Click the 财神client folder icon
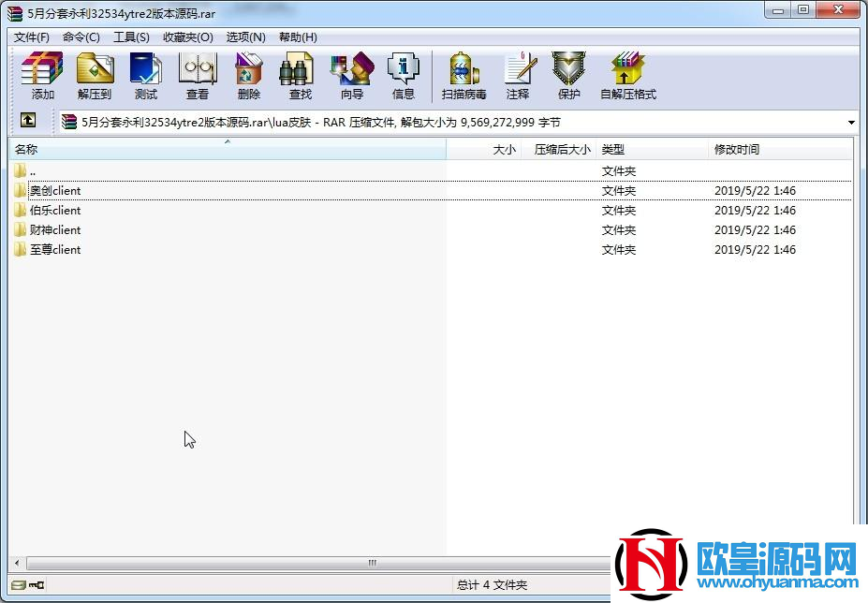Screen dimensions: 868x603 [20, 229]
